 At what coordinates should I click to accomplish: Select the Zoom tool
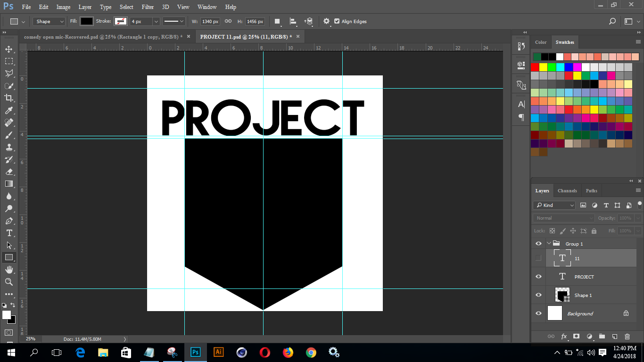[9, 282]
